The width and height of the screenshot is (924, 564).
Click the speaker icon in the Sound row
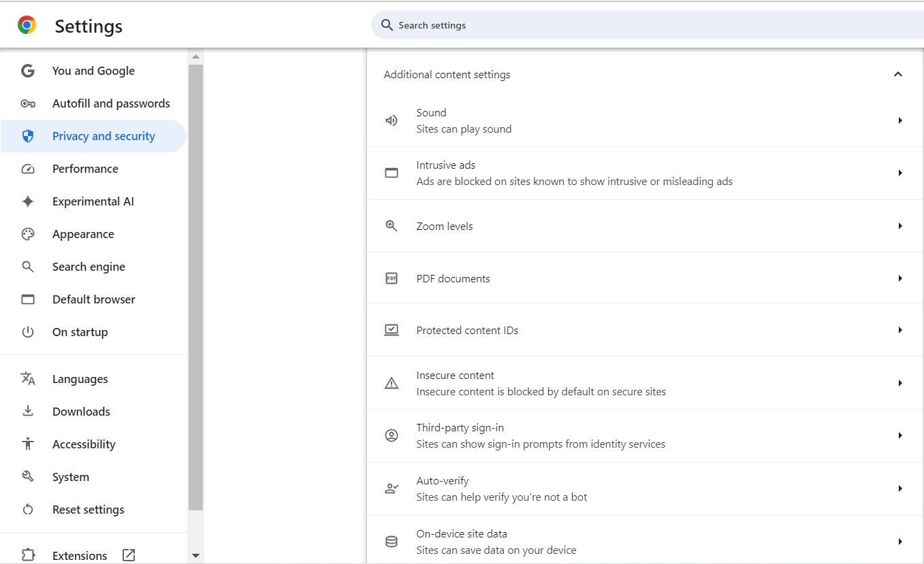click(x=392, y=120)
